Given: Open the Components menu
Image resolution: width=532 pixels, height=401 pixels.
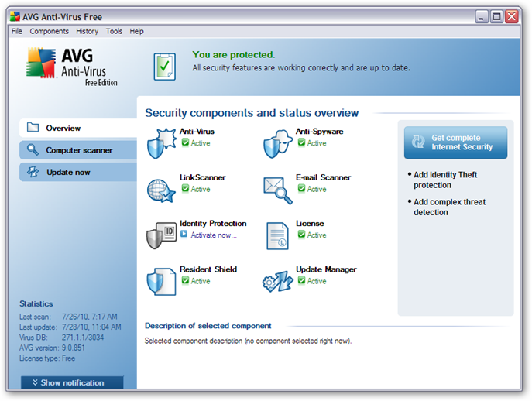Looking at the screenshot, I should click(49, 31).
